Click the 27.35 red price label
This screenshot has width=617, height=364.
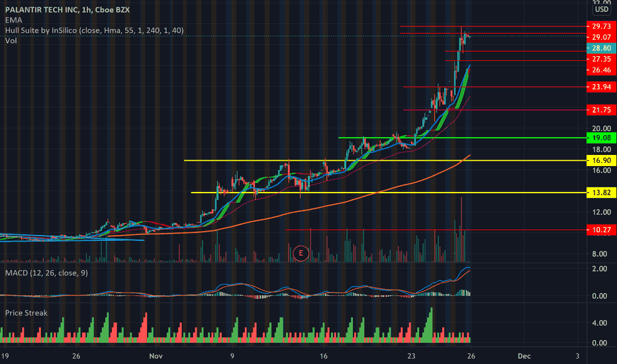click(x=601, y=59)
